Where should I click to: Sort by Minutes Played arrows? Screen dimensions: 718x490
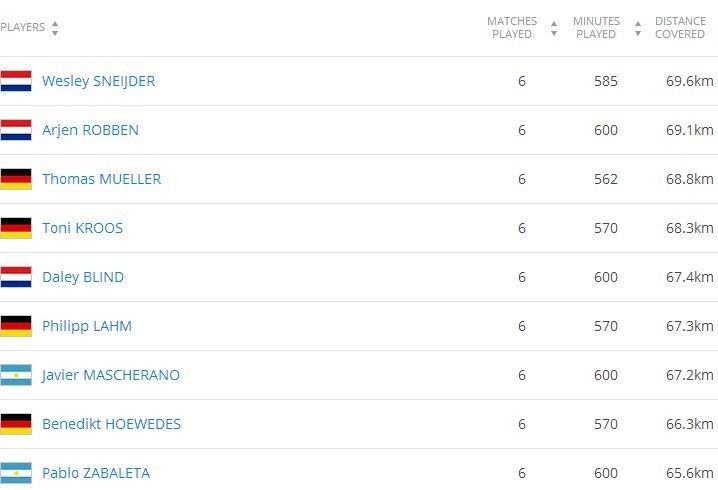(638, 28)
